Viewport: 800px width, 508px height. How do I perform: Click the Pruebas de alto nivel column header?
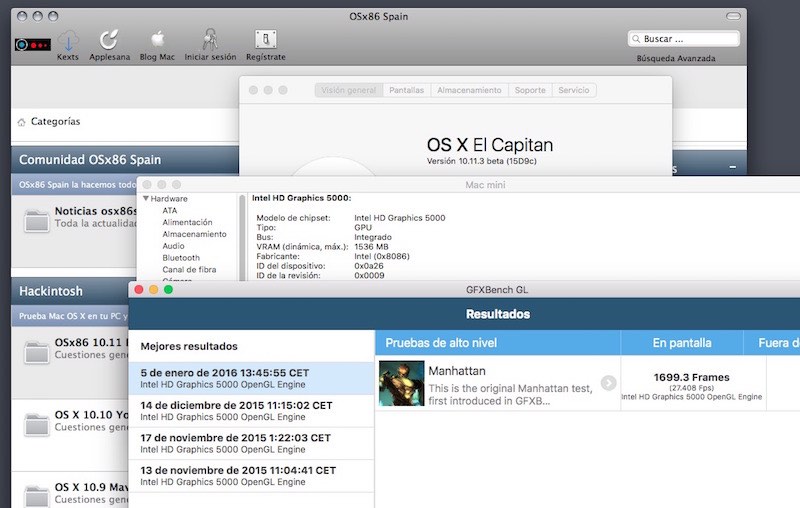coord(498,343)
